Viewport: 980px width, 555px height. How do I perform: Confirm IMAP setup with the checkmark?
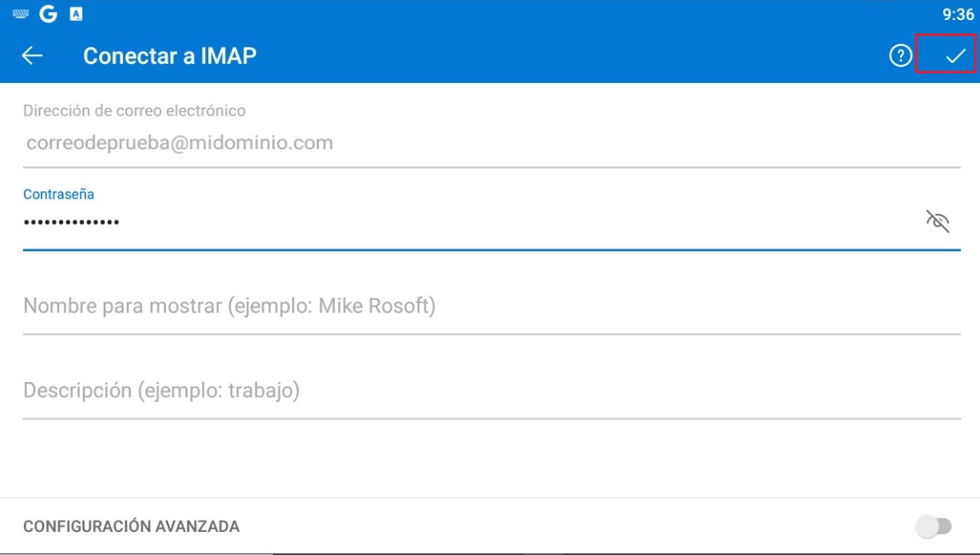tap(955, 56)
